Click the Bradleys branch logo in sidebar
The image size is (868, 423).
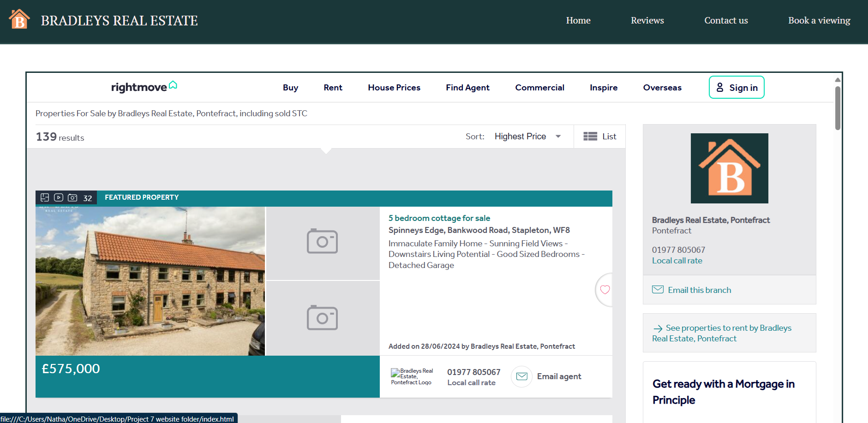pos(729,168)
